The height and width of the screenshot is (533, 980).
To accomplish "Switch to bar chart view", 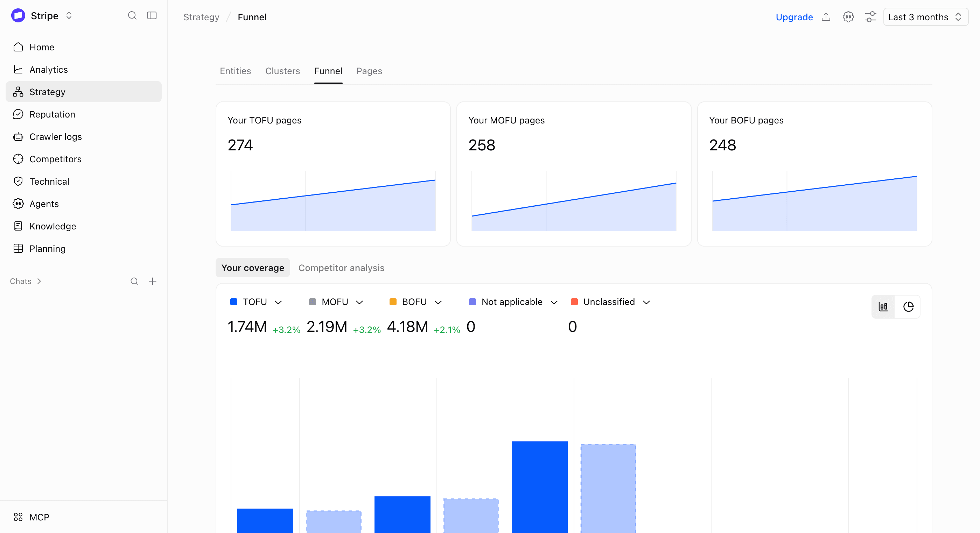I will pos(883,306).
